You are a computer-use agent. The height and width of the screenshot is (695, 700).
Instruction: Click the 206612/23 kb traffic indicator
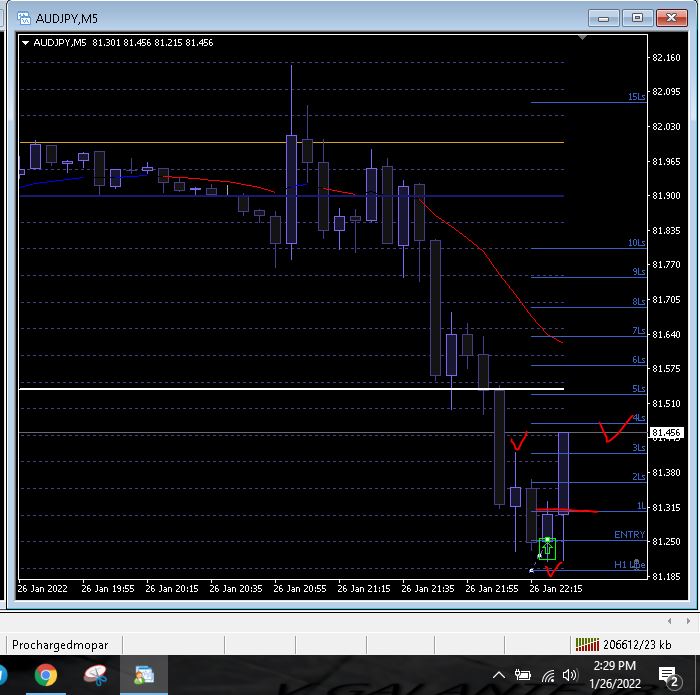(x=637, y=645)
